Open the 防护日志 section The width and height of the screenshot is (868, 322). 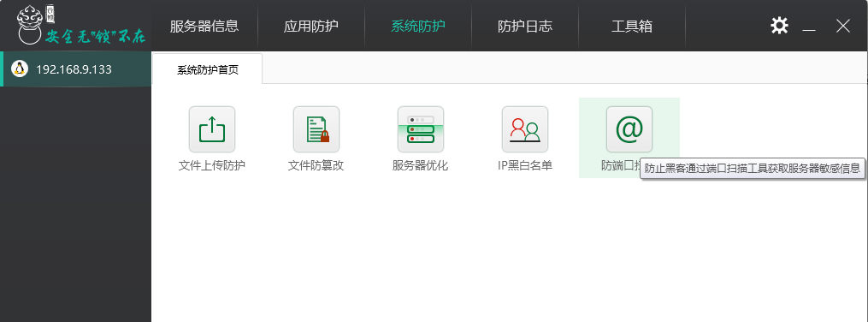click(x=525, y=26)
